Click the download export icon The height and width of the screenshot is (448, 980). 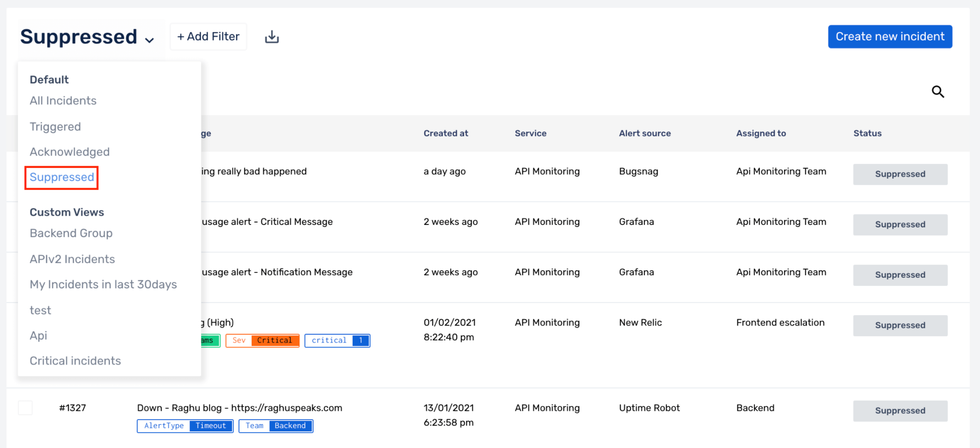pyautogui.click(x=272, y=37)
